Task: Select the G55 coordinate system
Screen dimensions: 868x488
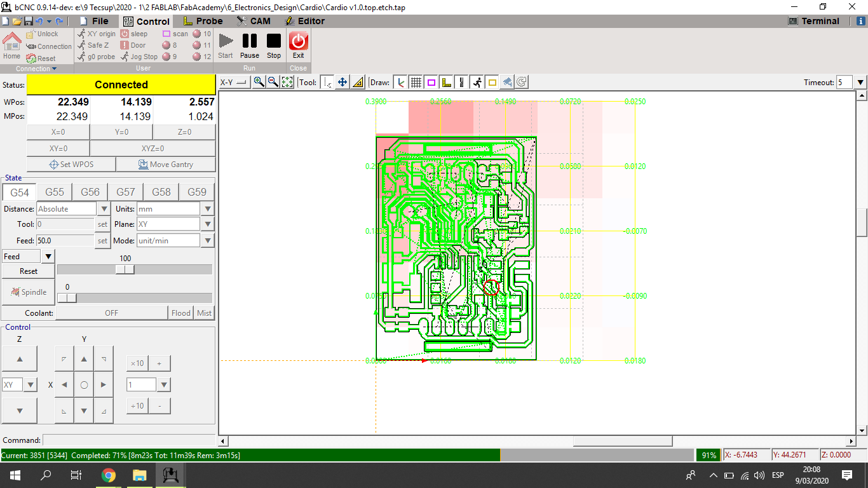Action: tap(55, 192)
